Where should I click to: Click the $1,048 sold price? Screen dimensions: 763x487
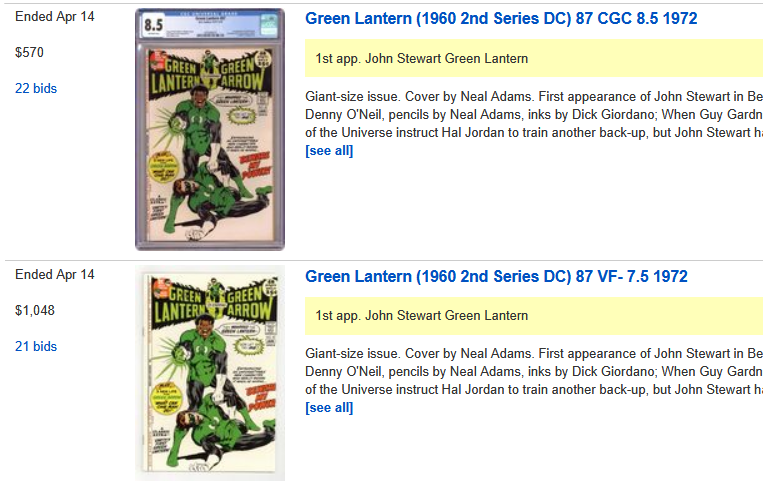[35, 310]
